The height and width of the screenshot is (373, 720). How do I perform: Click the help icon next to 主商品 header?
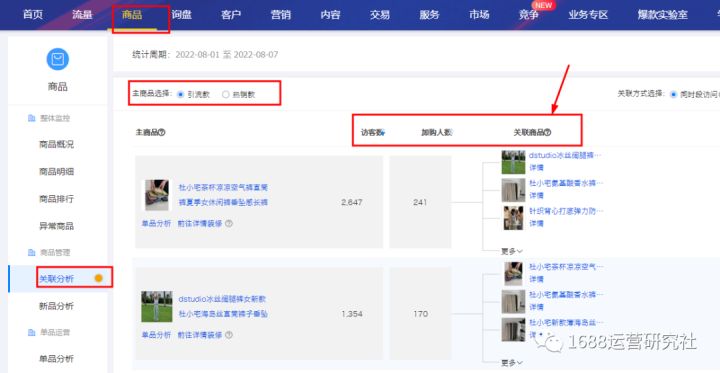tap(162, 132)
